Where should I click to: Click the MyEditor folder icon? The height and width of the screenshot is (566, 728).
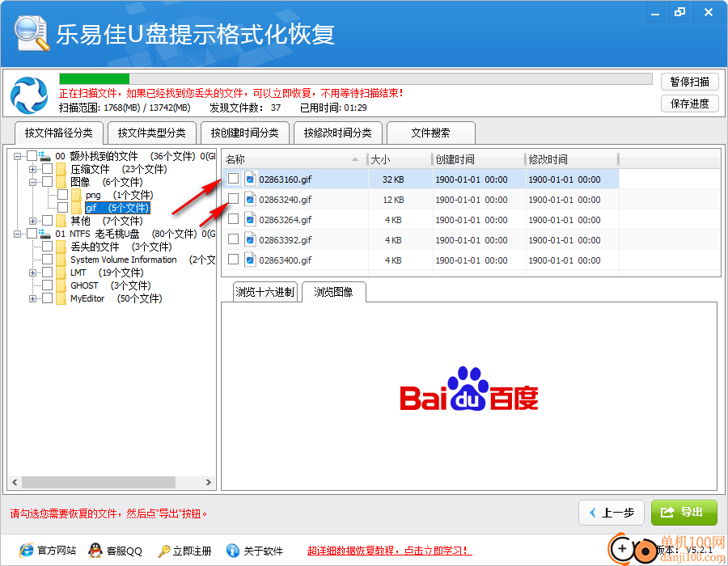[61, 298]
